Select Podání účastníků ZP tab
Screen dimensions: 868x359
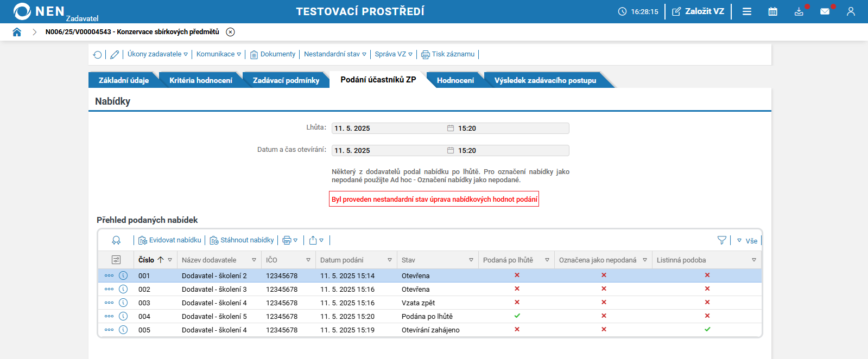378,80
